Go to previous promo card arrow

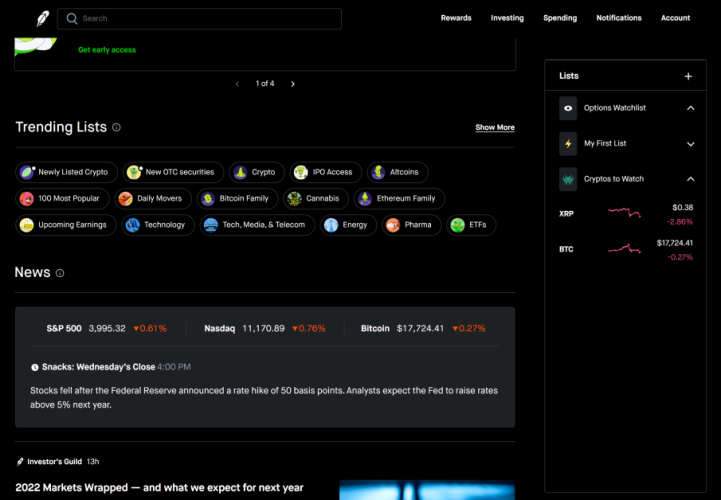[237, 84]
